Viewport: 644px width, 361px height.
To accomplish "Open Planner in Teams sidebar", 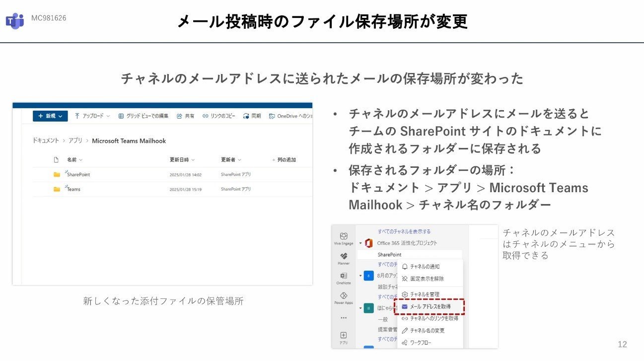I will [x=344, y=258].
